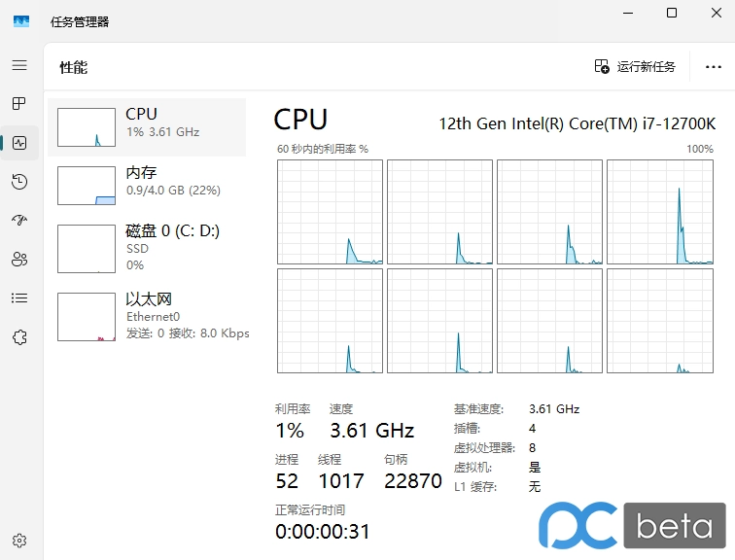Image resolution: width=735 pixels, height=560 pixels.
Task: Go to the Processes page icon
Action: [19, 104]
